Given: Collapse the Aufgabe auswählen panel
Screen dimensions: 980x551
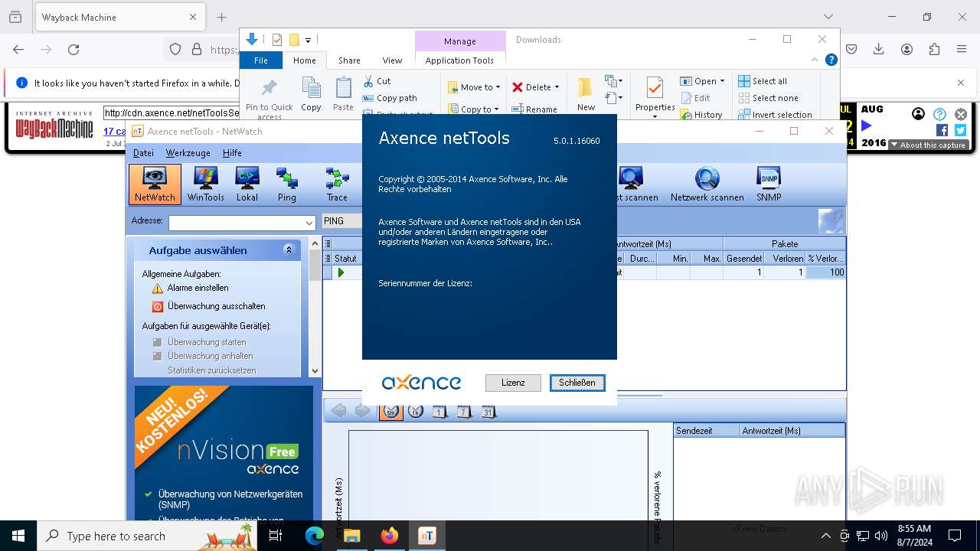Looking at the screenshot, I should pos(289,249).
